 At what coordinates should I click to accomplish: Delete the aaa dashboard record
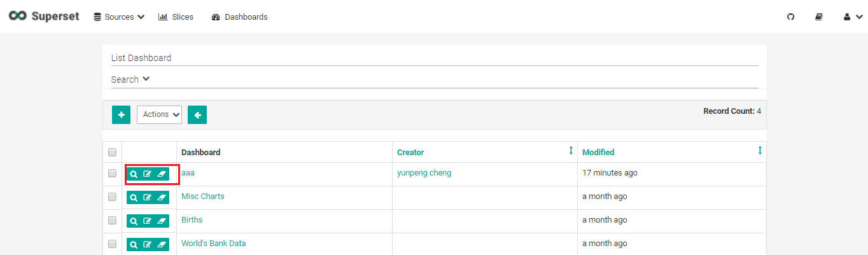coord(162,174)
